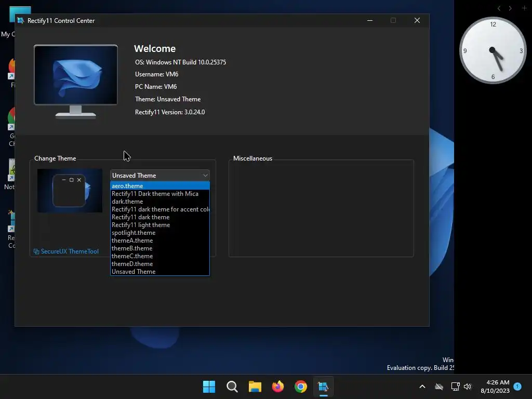This screenshot has width=532, height=399.
Task: Click the Username: VM6 text
Action: click(x=157, y=74)
